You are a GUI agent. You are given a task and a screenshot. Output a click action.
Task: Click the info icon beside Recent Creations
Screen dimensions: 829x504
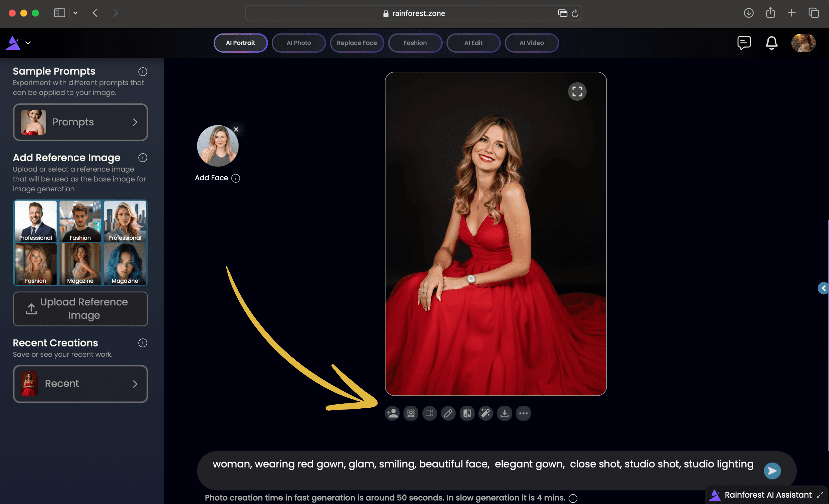click(x=143, y=343)
